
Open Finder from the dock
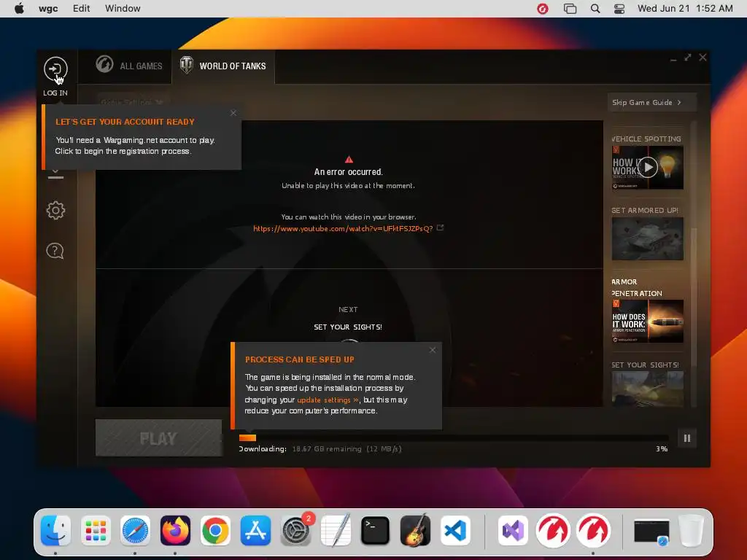tap(55, 530)
